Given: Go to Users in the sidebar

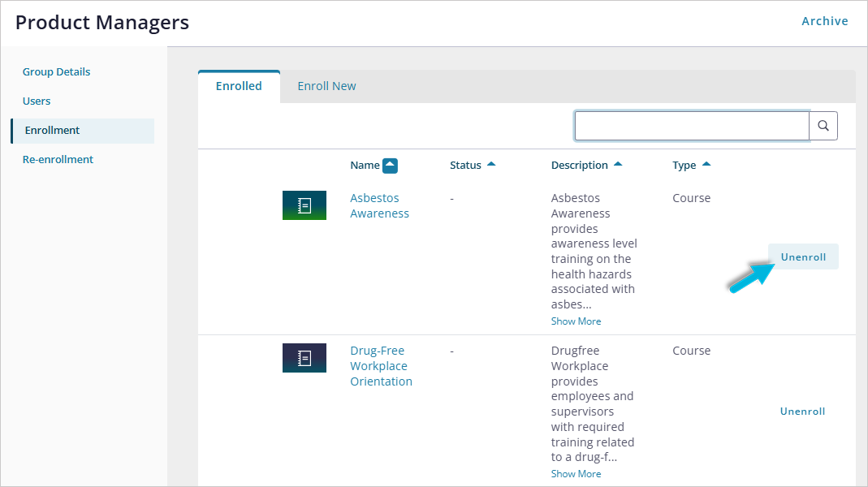Looking at the screenshot, I should [37, 101].
